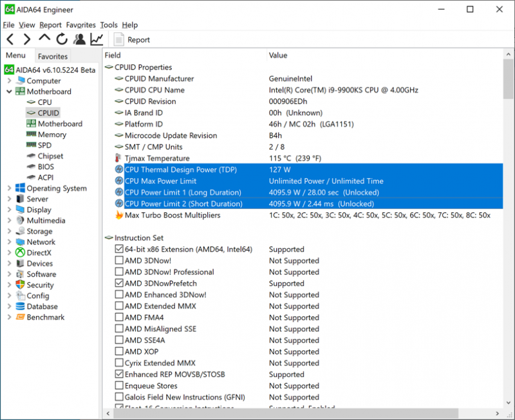Viewport: 515px width, 420px height.
Task: Click the Config icon in the tree
Action: (21, 296)
